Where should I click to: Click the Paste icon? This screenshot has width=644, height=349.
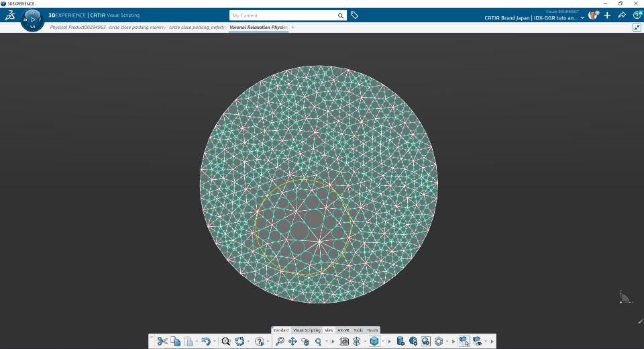click(189, 341)
